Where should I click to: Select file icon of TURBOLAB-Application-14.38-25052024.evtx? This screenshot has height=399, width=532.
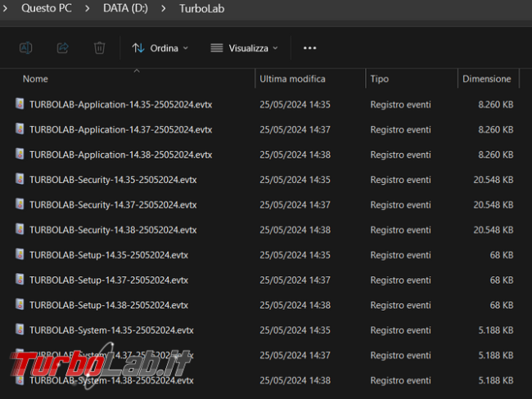20,154
